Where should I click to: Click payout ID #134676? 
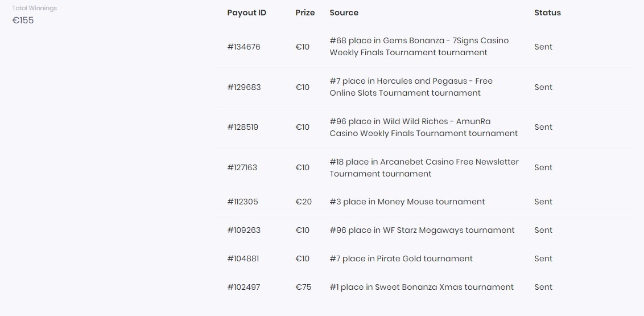pos(243,47)
